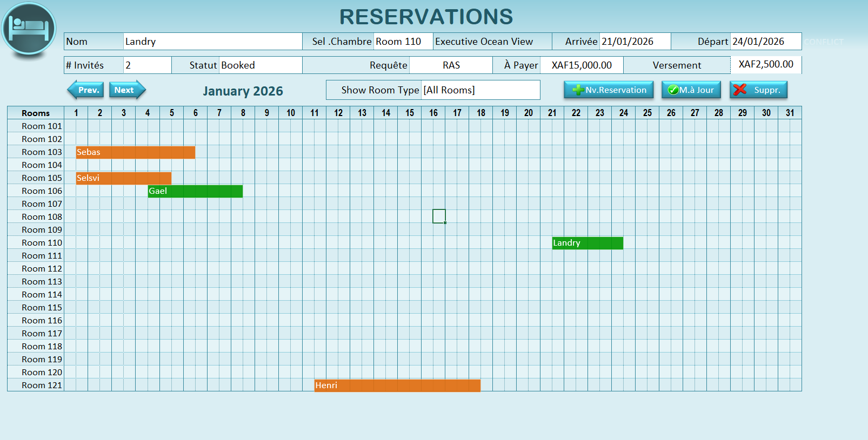Click the Room 110 row label
868x440 pixels.
pos(42,243)
